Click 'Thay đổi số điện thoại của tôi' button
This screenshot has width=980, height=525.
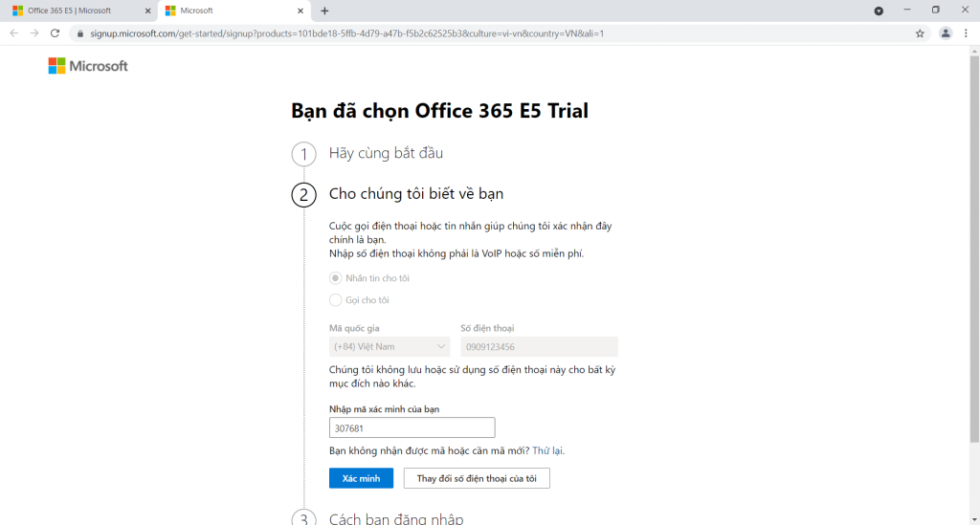[477, 478]
